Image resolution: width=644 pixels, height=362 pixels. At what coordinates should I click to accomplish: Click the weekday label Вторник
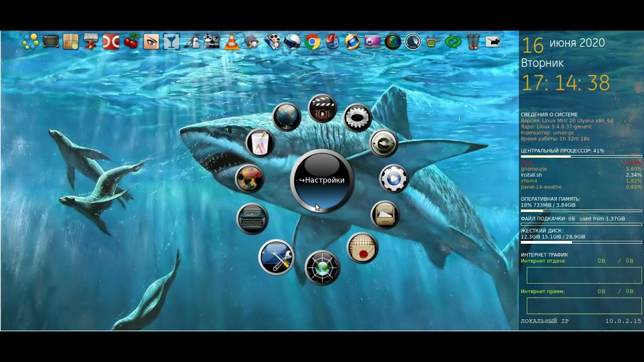click(x=542, y=63)
